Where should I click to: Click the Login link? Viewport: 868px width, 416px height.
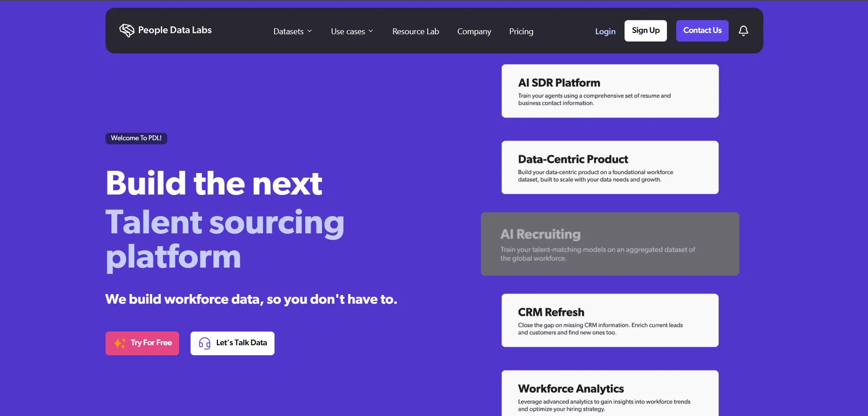coord(605,31)
